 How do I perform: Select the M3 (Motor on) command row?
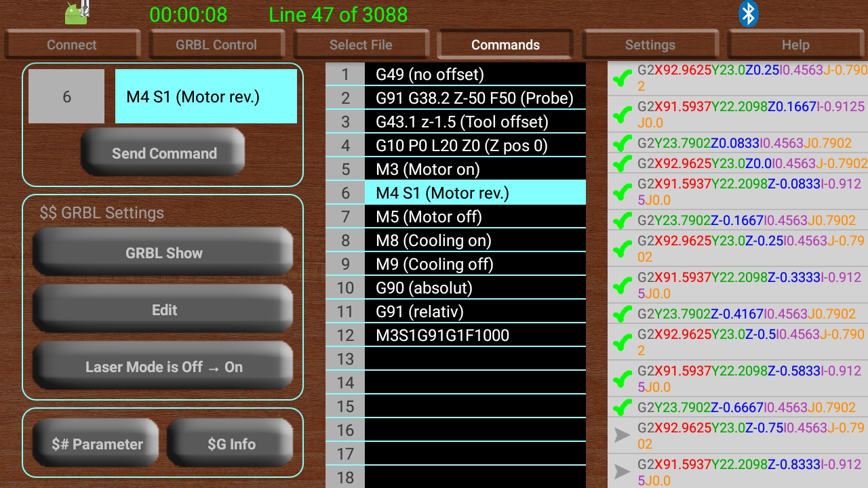(456, 169)
